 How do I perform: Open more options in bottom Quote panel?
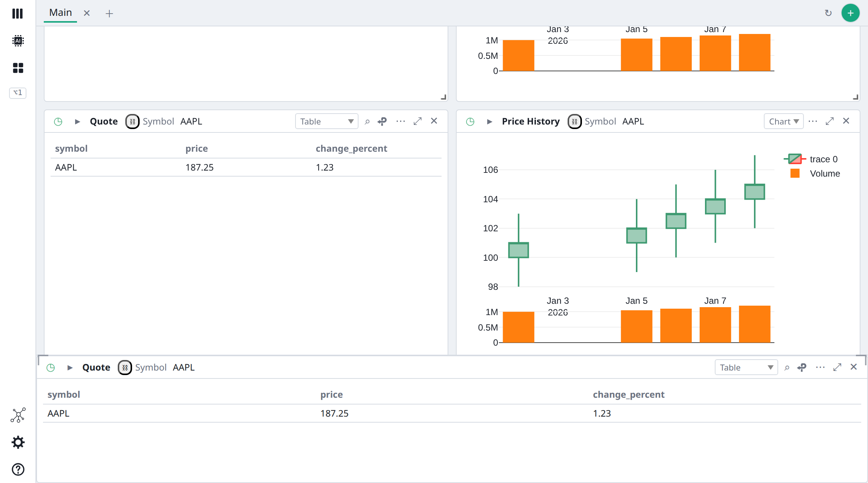(x=820, y=367)
